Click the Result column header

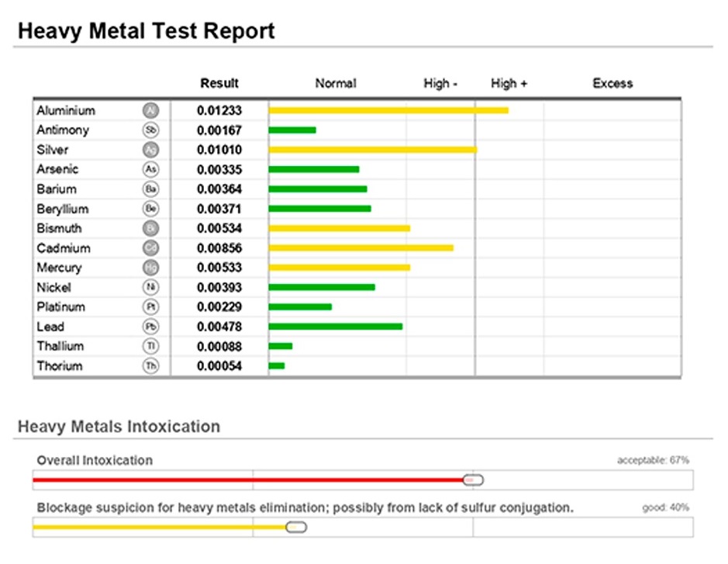[219, 83]
